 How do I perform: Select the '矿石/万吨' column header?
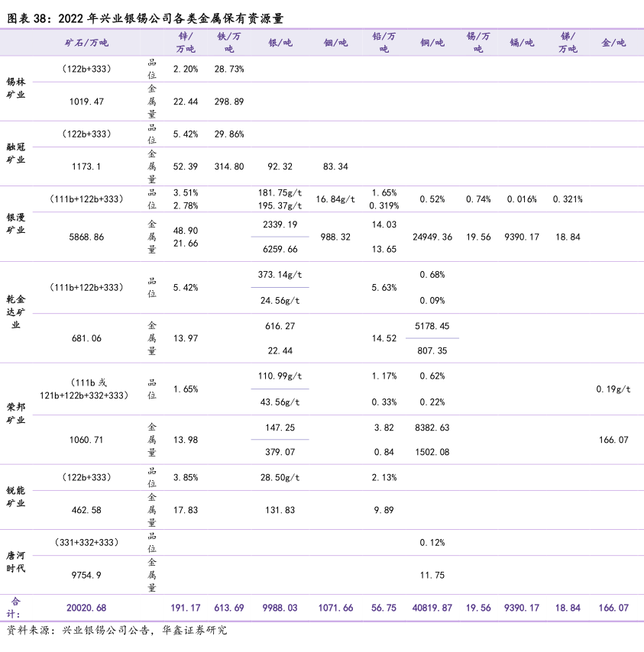86,43
